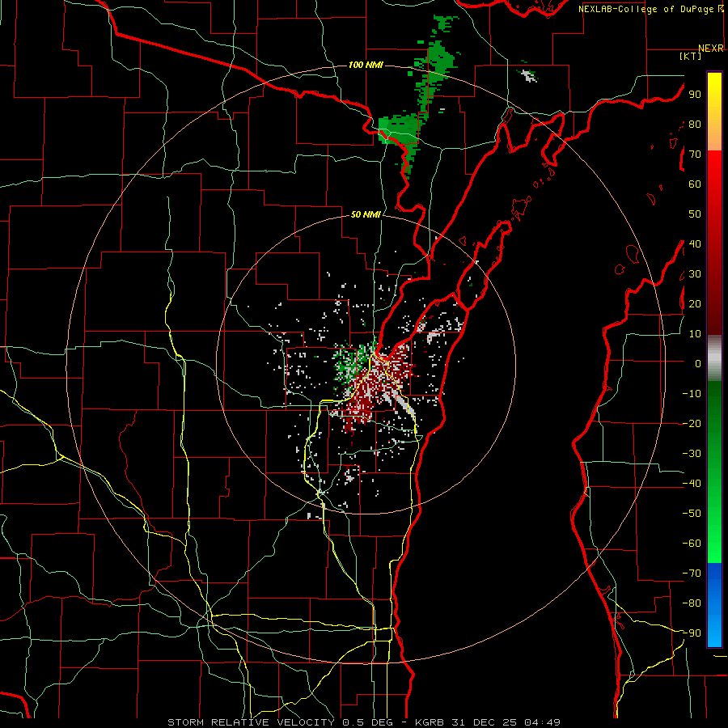Click the "04:49" time text
This screenshot has width=728, height=728.
point(542,722)
